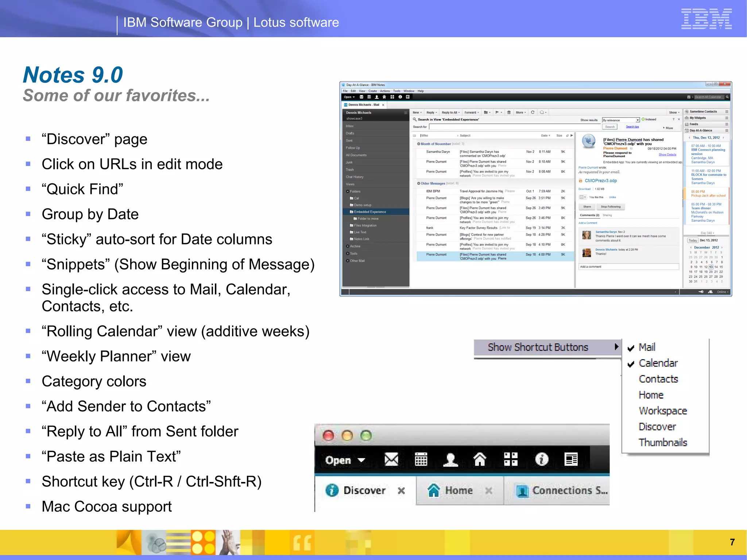
Task: Click the small Home shortcut icon in Notes window toolbar
Action: [x=384, y=97]
